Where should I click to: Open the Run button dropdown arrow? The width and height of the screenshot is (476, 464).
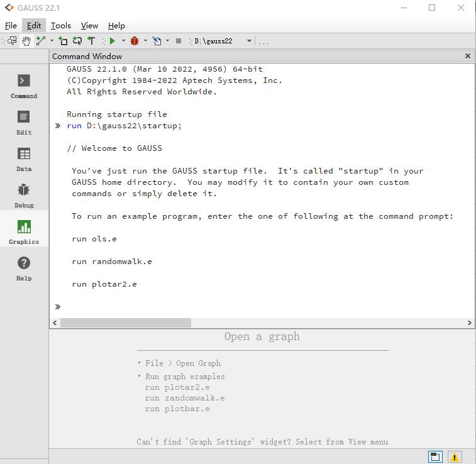tap(123, 40)
